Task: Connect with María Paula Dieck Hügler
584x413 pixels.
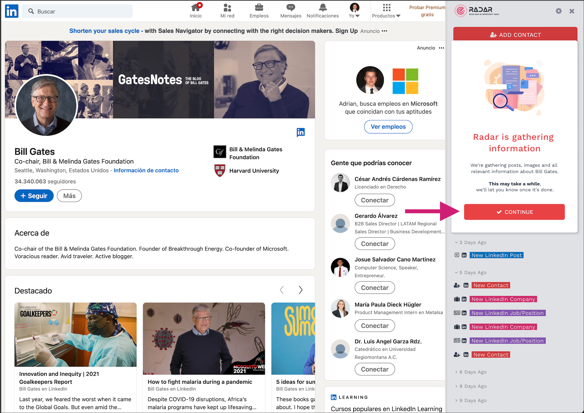Action: pyautogui.click(x=375, y=325)
